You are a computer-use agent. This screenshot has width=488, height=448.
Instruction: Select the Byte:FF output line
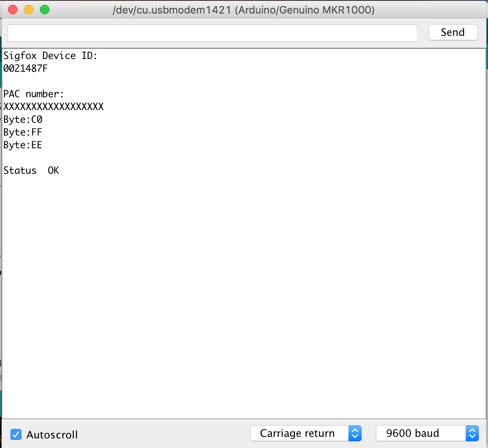pos(23,132)
